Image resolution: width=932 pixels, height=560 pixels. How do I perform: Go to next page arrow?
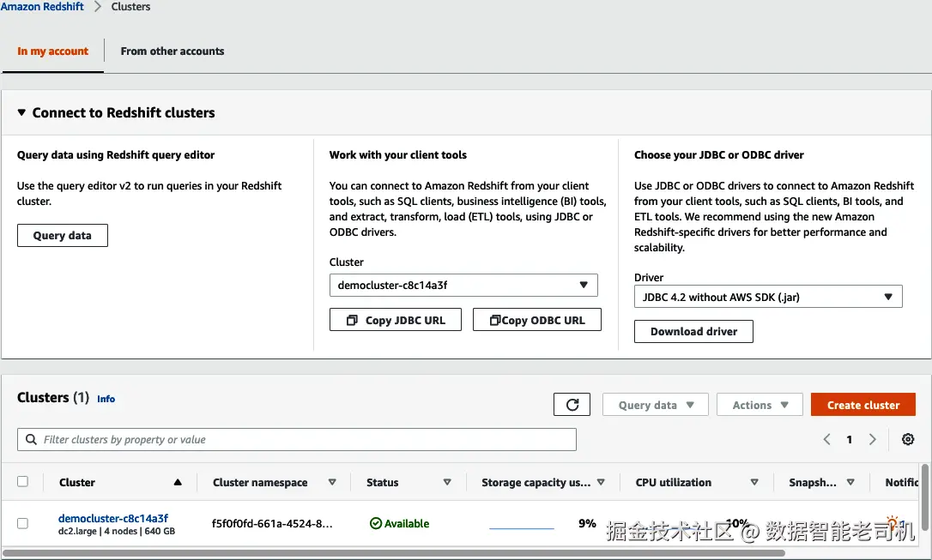pyautogui.click(x=873, y=440)
